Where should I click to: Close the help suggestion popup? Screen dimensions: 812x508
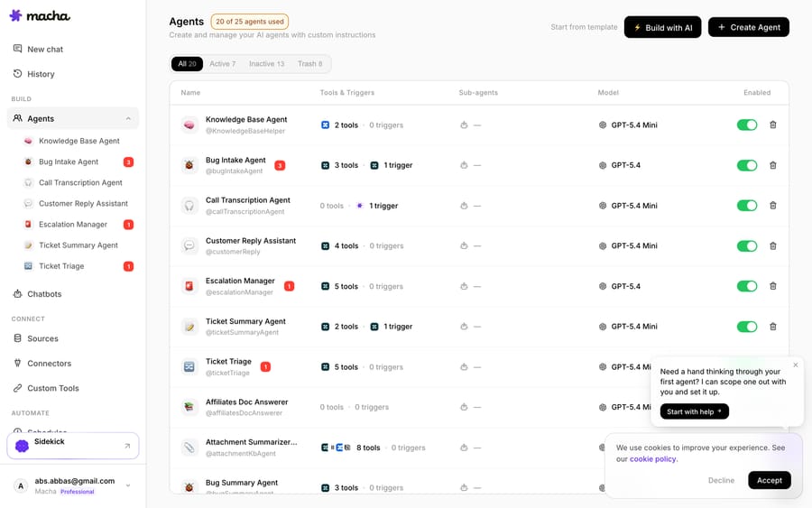[796, 365]
